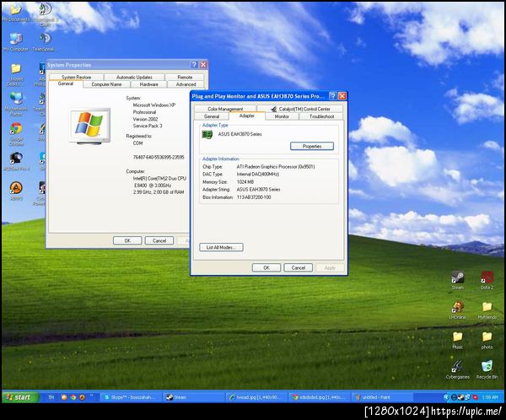Click the help question mark in System Properties
This screenshot has width=506, height=420.
click(194, 65)
